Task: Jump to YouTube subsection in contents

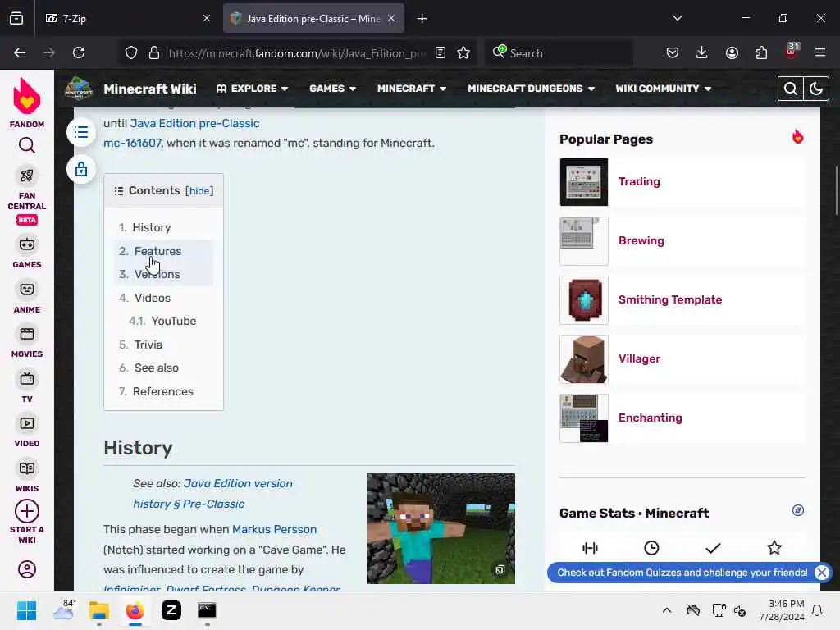Action: (x=174, y=321)
